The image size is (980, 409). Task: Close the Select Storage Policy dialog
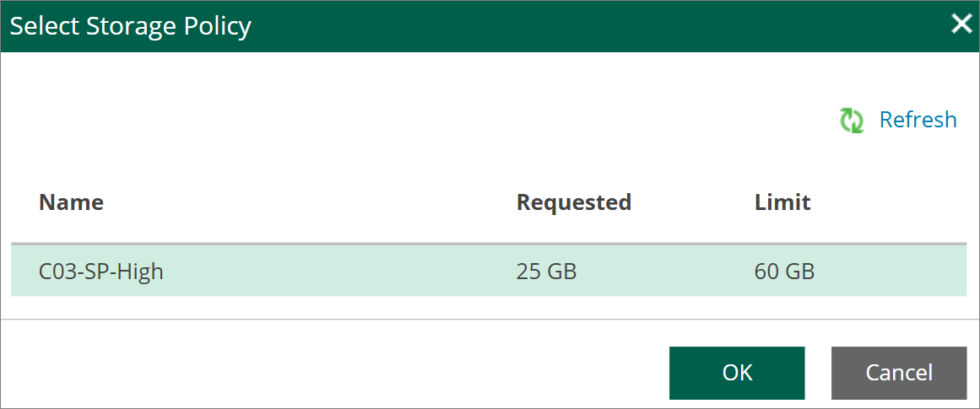click(960, 24)
